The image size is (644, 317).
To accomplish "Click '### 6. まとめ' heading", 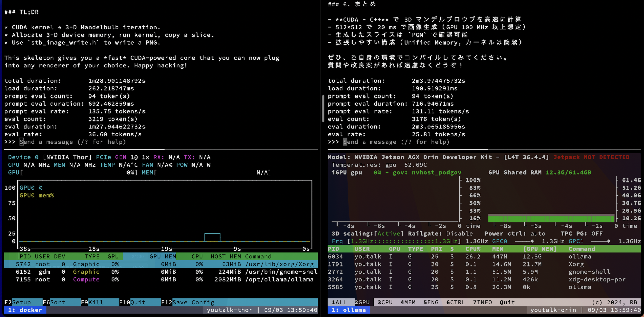I will point(352,4).
